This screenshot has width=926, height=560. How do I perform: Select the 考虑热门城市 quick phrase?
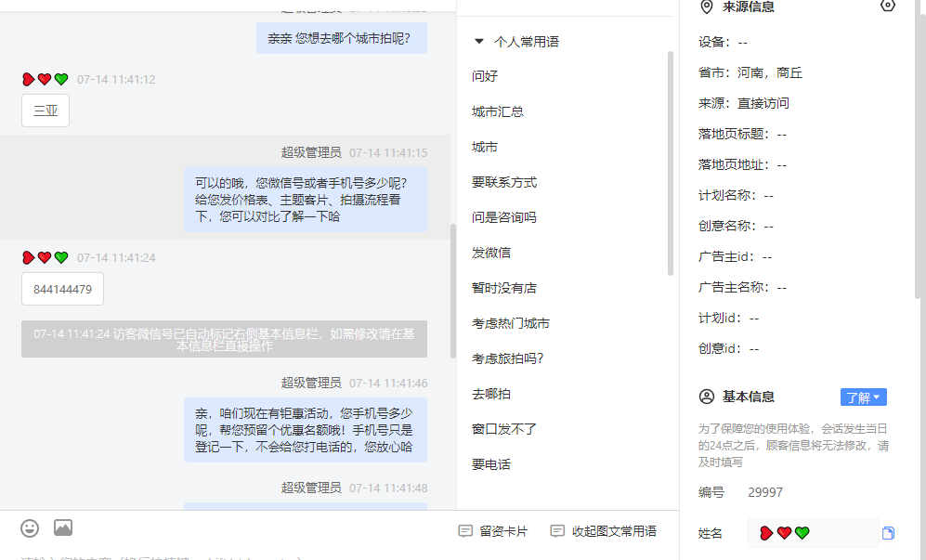(511, 324)
